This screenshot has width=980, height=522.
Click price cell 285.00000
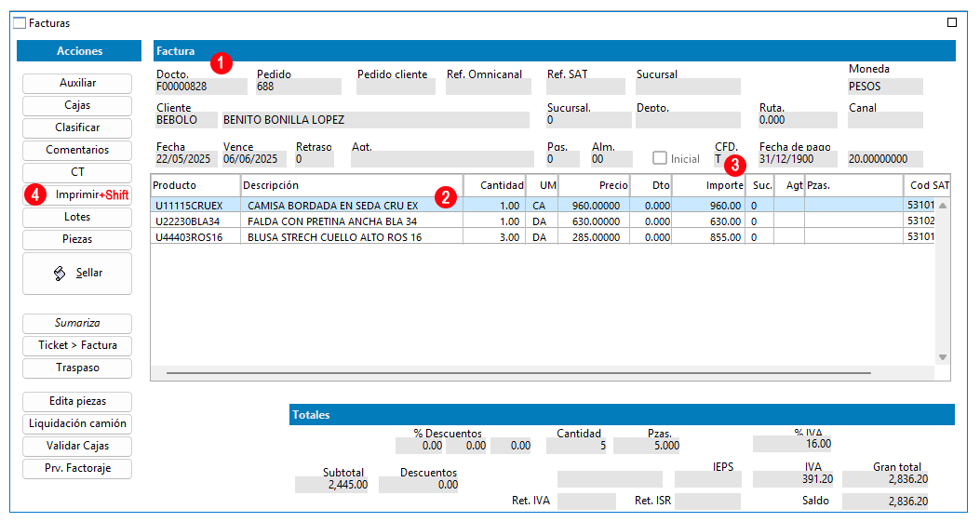[x=594, y=237]
